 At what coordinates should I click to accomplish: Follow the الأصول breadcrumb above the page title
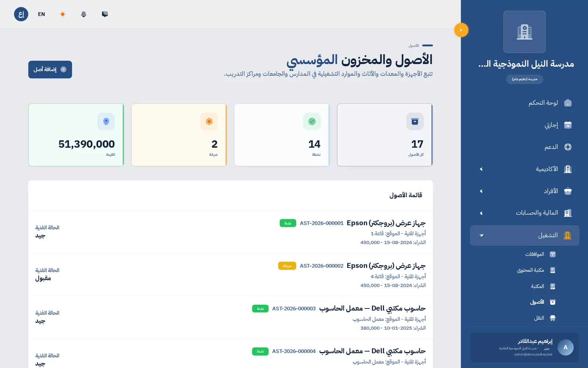click(x=413, y=46)
